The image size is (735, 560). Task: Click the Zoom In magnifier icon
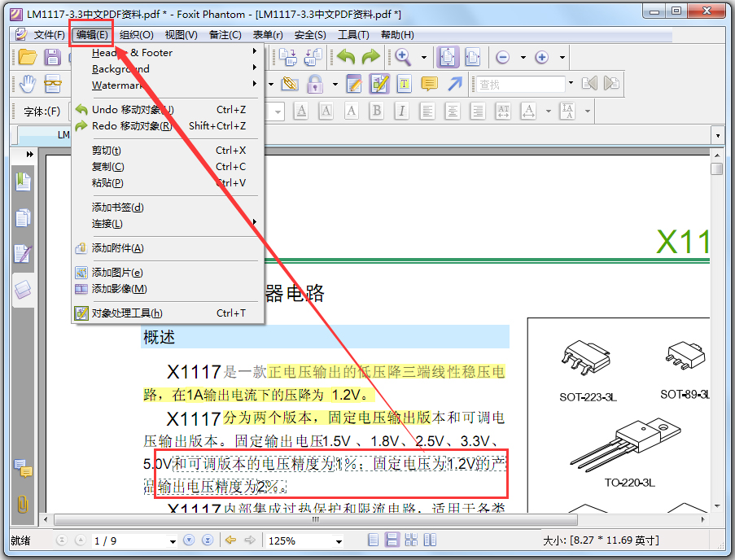pos(403,57)
